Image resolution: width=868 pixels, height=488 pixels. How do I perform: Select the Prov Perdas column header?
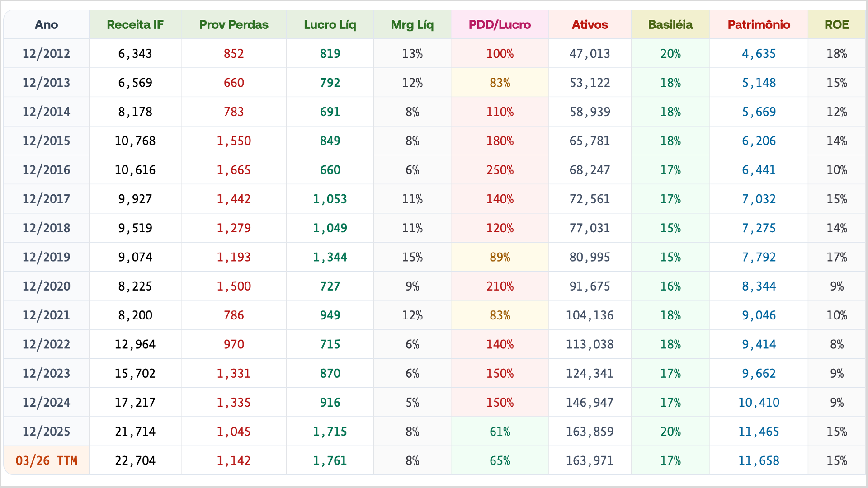click(x=234, y=25)
